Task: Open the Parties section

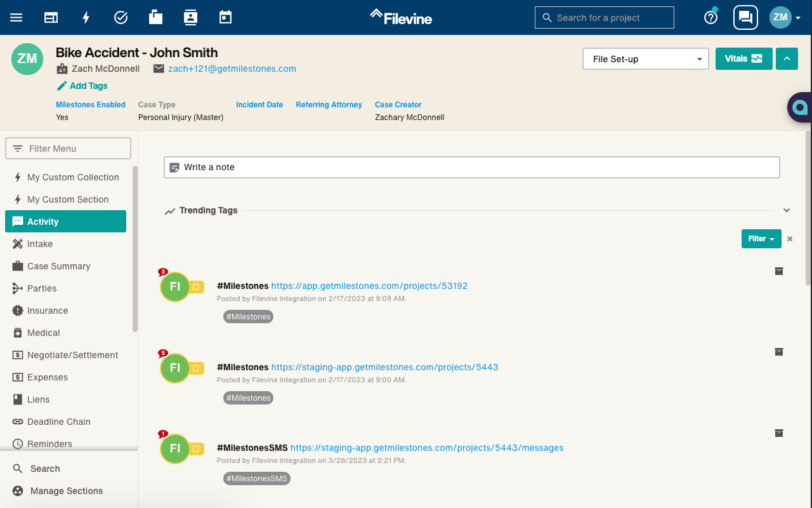Action: (x=66, y=288)
